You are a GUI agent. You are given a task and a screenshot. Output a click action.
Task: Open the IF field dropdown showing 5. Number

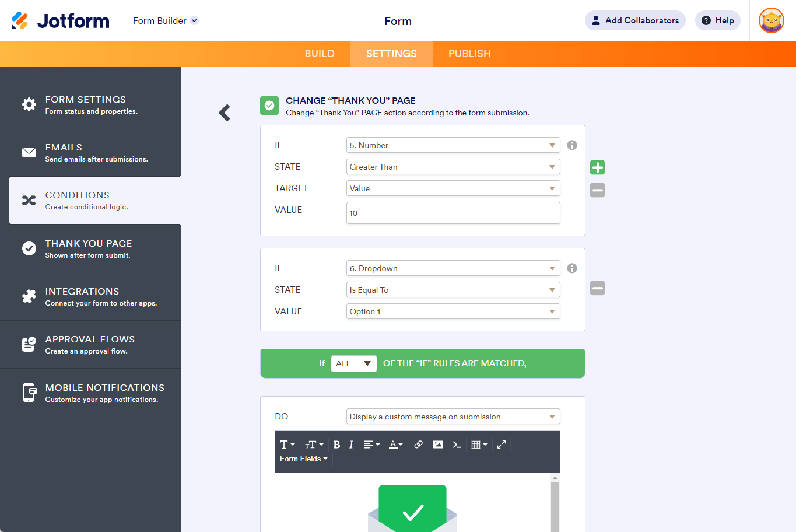(x=453, y=145)
